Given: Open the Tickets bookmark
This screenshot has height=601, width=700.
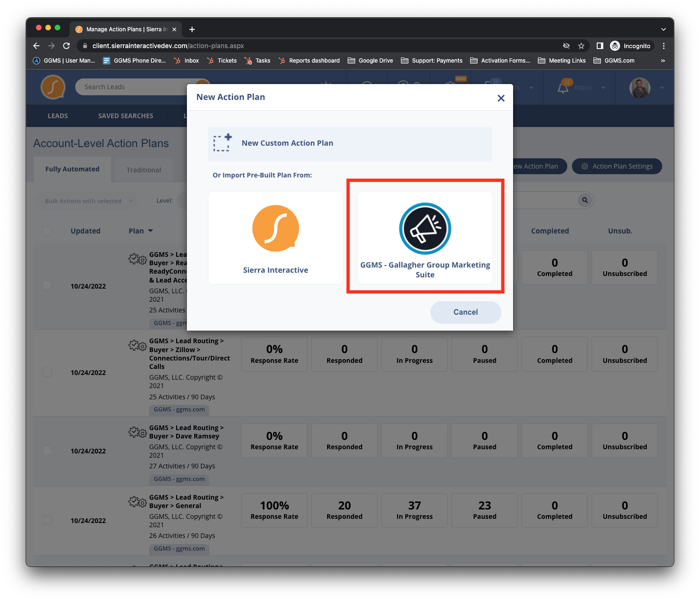Looking at the screenshot, I should pyautogui.click(x=222, y=61).
